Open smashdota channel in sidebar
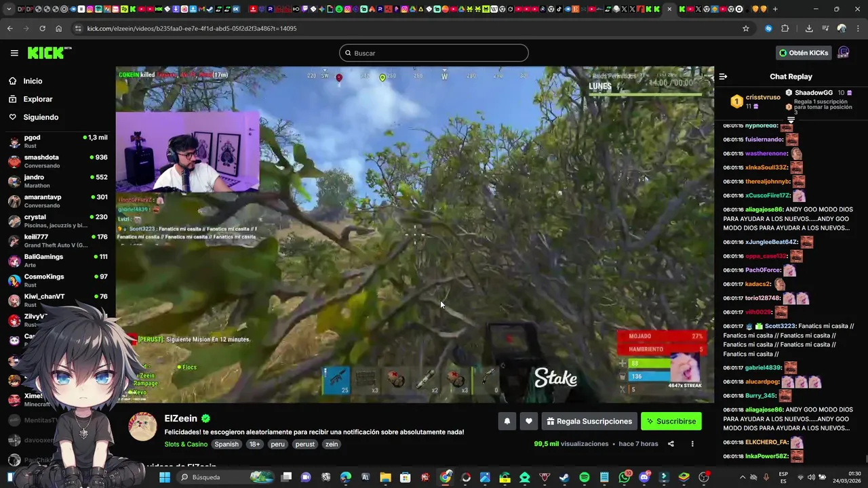The image size is (868, 488). coord(58,161)
